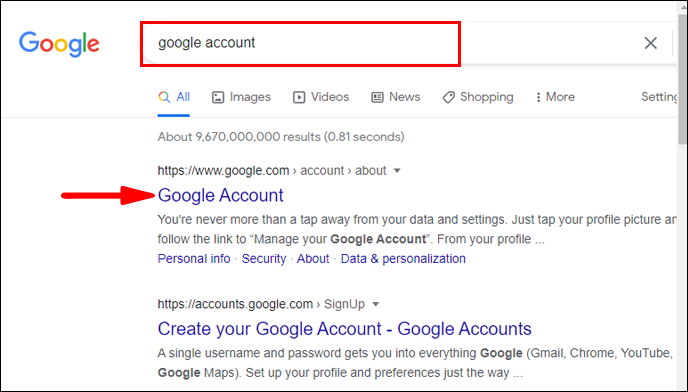Clear the search box with X icon
This screenshot has width=688, height=392.
(650, 43)
